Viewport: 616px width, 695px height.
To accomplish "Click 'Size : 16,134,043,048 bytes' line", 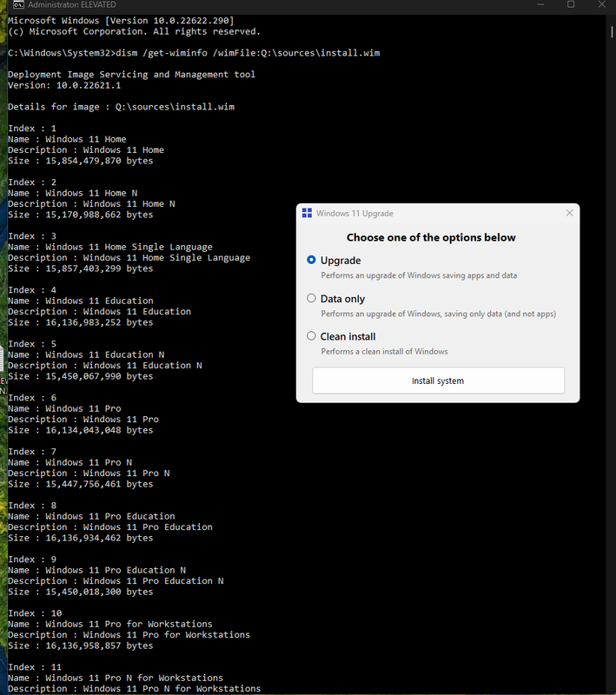I will click(x=80, y=430).
